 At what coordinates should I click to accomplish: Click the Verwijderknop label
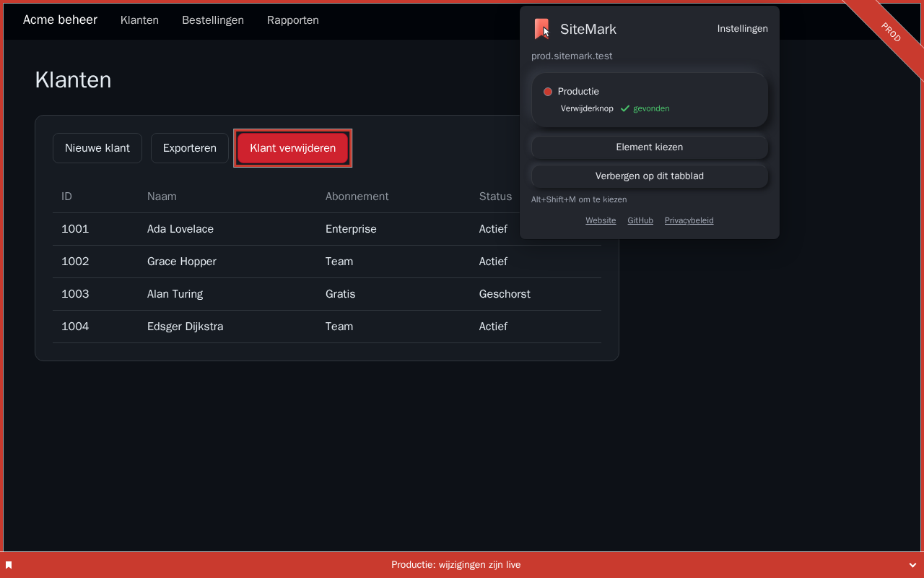[587, 108]
